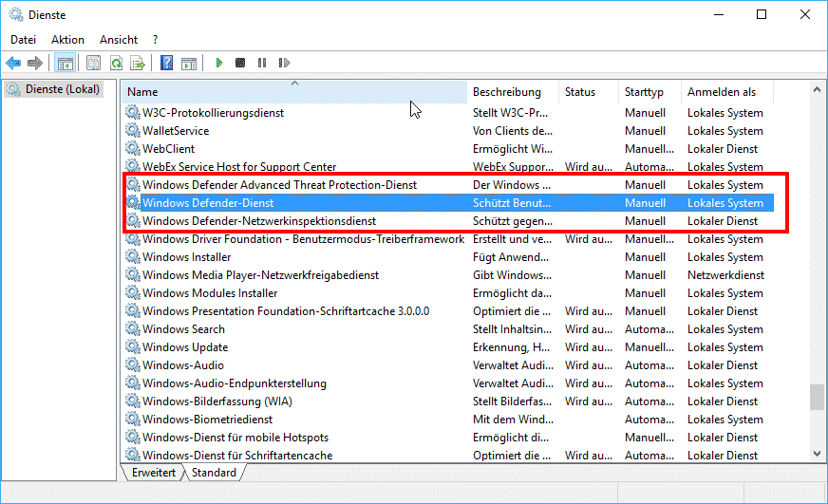Click gear icon of Windows-Biometriedienst row

tap(133, 419)
